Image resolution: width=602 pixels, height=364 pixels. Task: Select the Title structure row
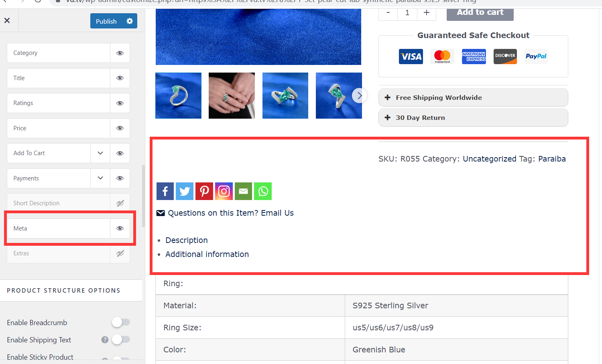(59, 78)
